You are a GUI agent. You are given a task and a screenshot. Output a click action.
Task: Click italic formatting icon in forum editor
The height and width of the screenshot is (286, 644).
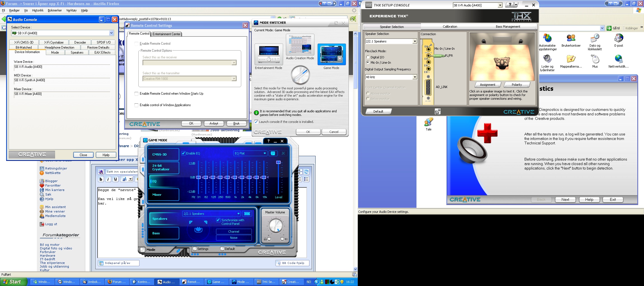pos(108,179)
